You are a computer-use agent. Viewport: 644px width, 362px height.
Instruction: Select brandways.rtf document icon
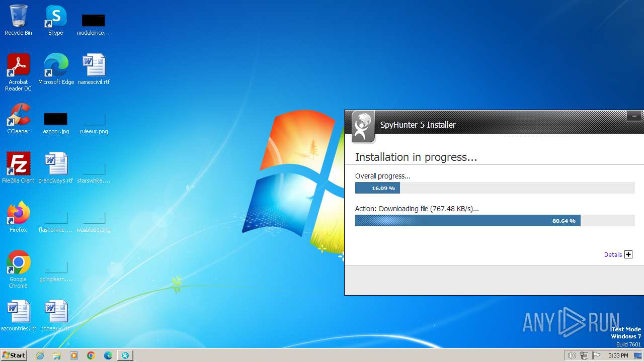56,168
